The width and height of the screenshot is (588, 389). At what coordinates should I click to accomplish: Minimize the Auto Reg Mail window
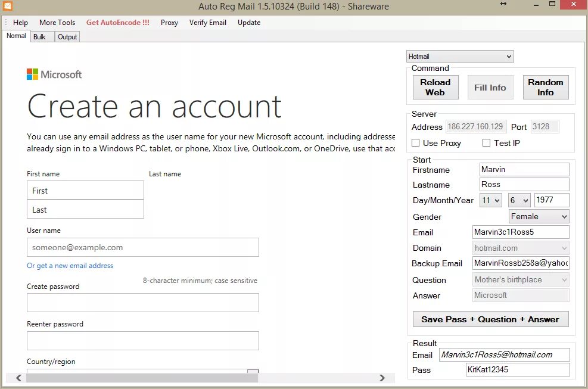point(536,5)
